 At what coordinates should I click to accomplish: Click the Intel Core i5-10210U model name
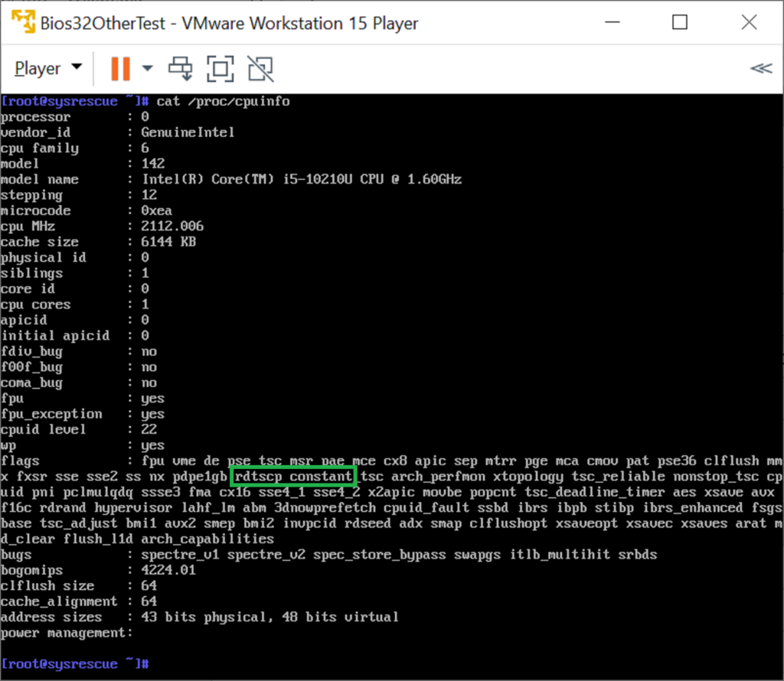(301, 179)
